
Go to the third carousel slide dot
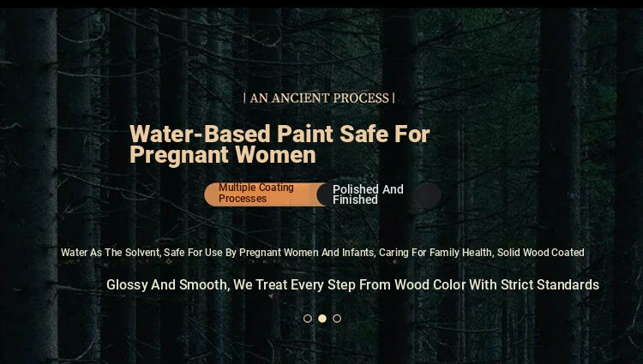point(337,319)
